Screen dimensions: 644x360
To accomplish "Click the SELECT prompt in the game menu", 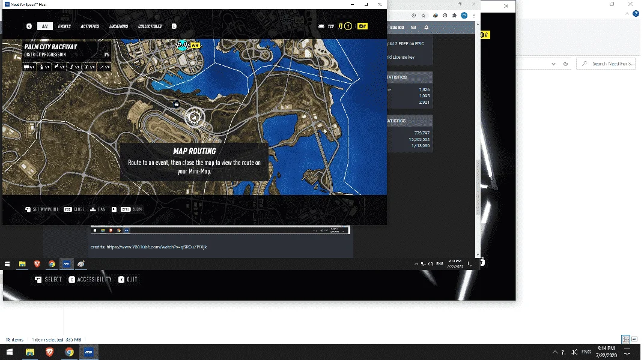I will (x=49, y=279).
